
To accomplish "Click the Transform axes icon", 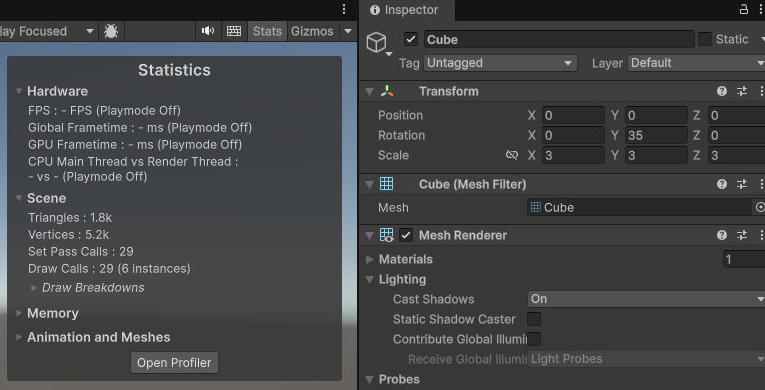I will (387, 91).
